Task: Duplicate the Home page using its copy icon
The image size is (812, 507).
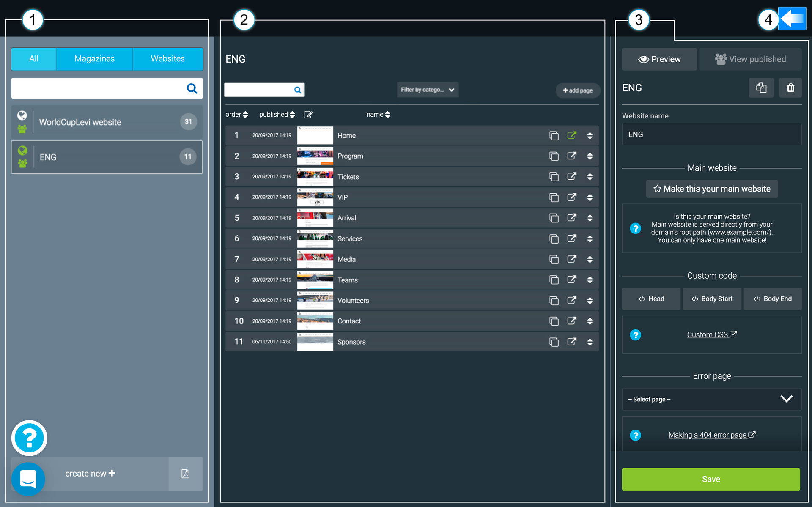Action: tap(554, 135)
